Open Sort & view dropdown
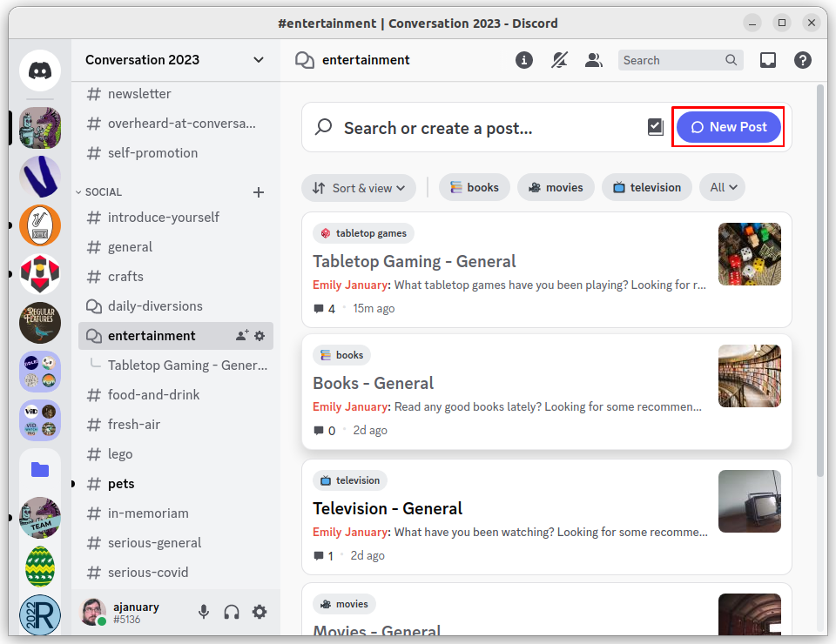The width and height of the screenshot is (836, 644). [x=359, y=188]
